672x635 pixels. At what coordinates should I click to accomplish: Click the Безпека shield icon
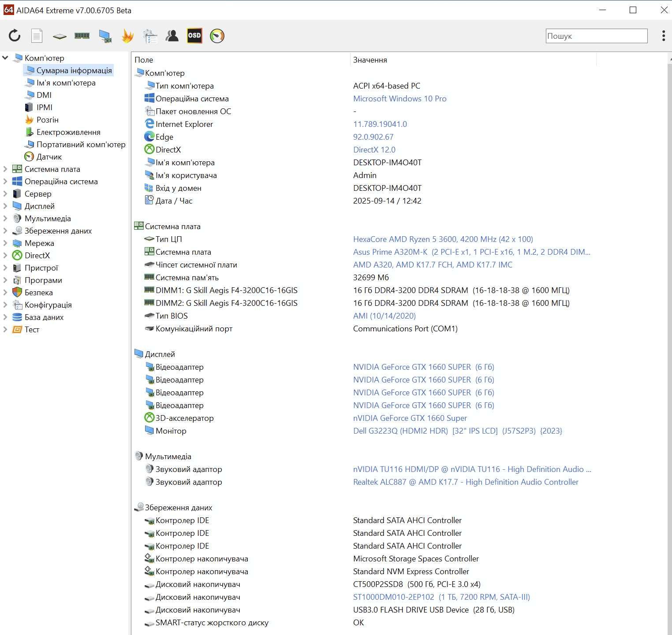click(17, 292)
